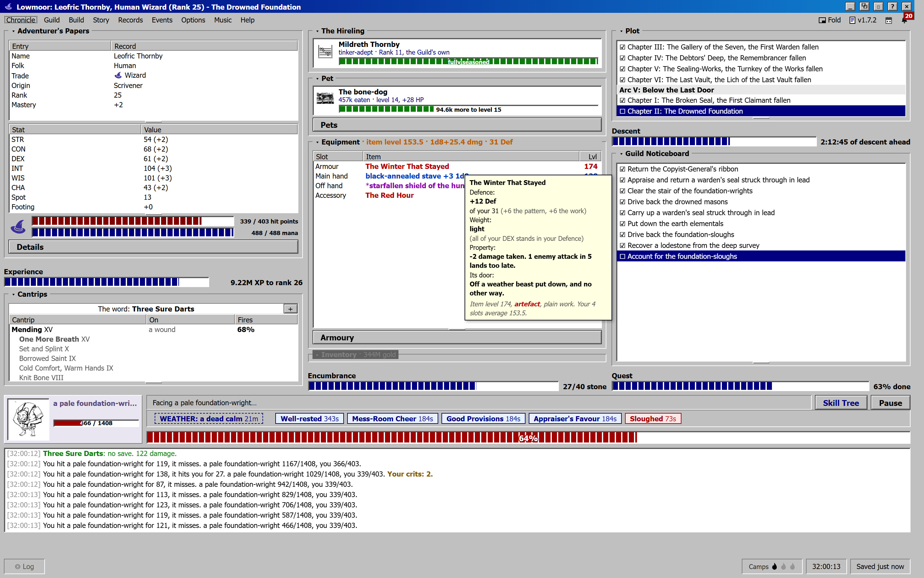Click the pale foundation-wright enemy portrait
This screenshot has height=578, width=924.
(x=29, y=419)
